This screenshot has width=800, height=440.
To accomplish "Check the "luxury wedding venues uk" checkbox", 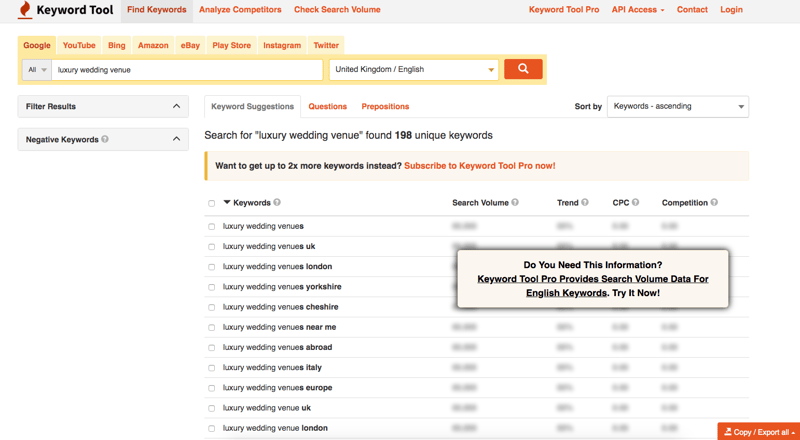I will tap(212, 247).
